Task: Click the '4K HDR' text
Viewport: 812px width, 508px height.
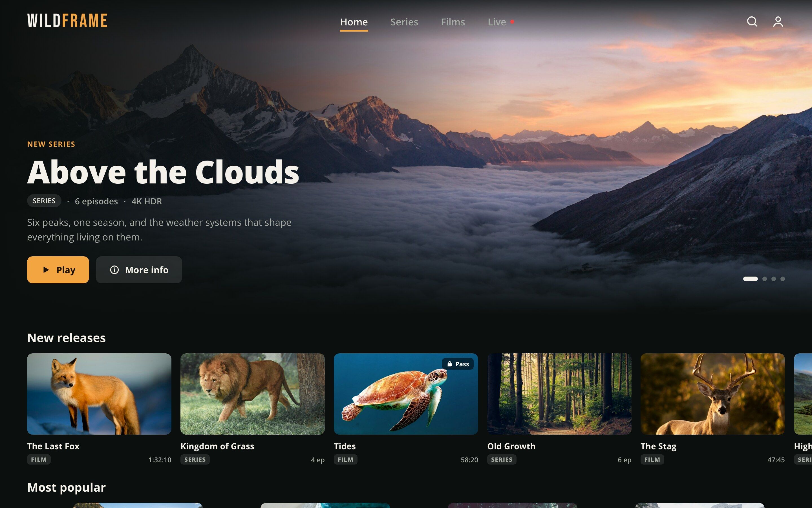Action: point(147,201)
